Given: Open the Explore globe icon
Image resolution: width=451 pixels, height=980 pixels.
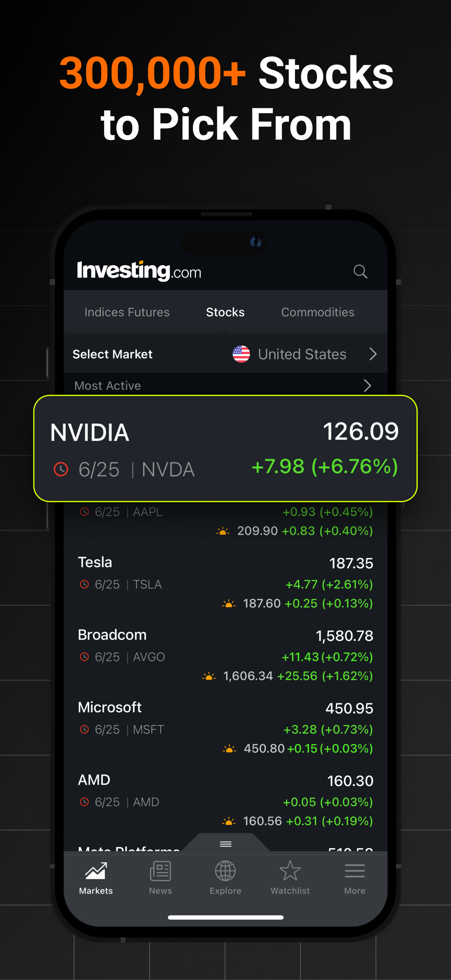Looking at the screenshot, I should (225, 871).
